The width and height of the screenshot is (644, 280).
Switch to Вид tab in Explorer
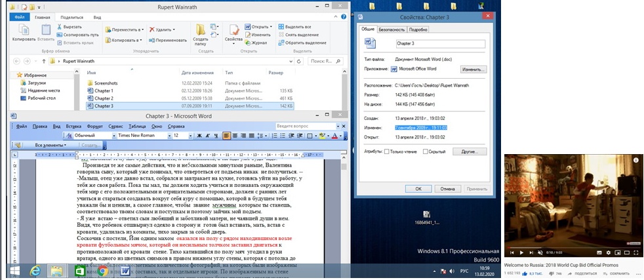97,18
